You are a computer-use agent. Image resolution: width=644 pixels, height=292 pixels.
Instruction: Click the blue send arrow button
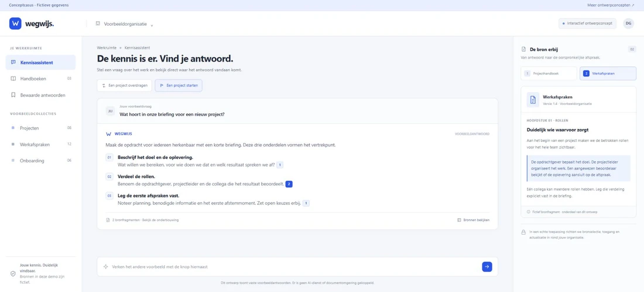[487, 267]
